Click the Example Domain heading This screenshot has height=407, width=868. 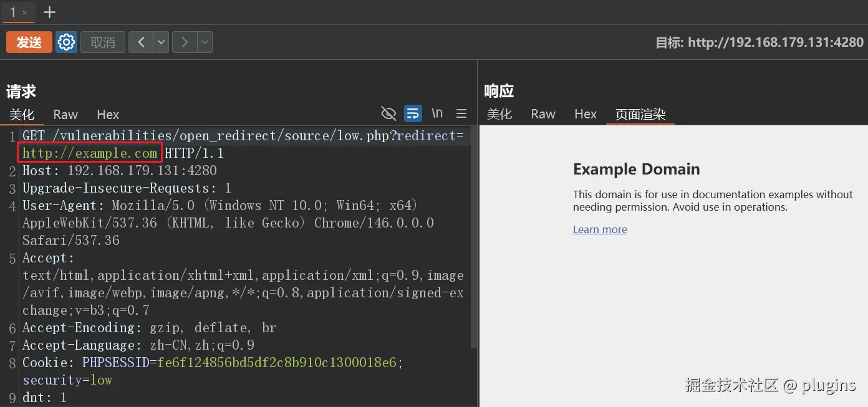point(636,169)
